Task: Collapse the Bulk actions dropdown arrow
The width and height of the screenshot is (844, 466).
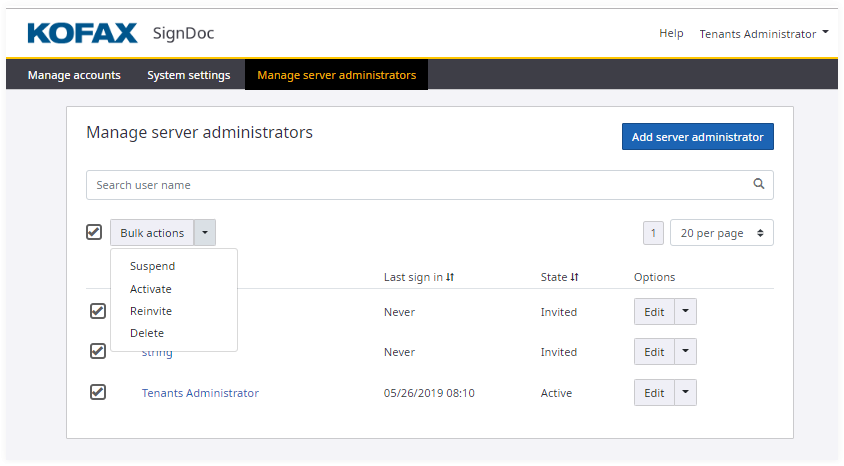Action: (204, 233)
